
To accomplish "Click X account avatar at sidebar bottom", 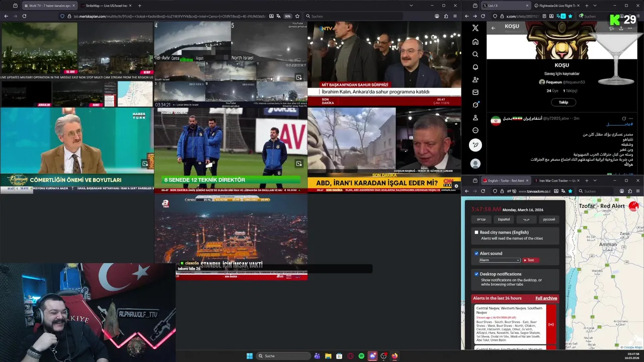I will [475, 163].
